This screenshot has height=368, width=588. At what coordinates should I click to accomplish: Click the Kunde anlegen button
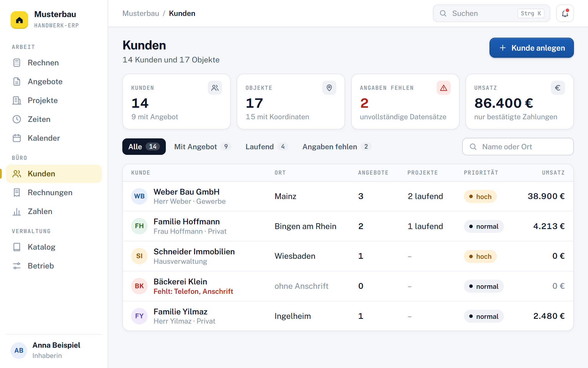532,48
